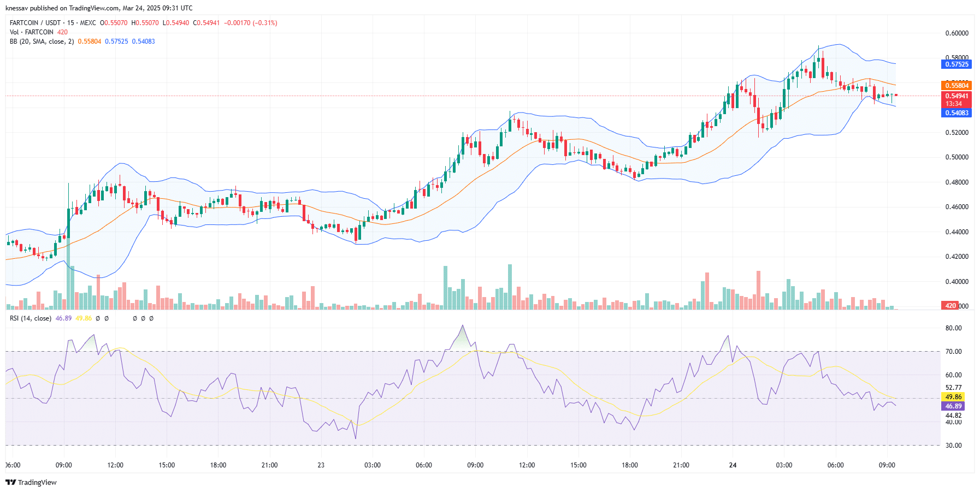Click the 'FARTCOIN / USDT · 15 · MEXC' symbol title
This screenshot has height=492, width=980.
[53, 23]
